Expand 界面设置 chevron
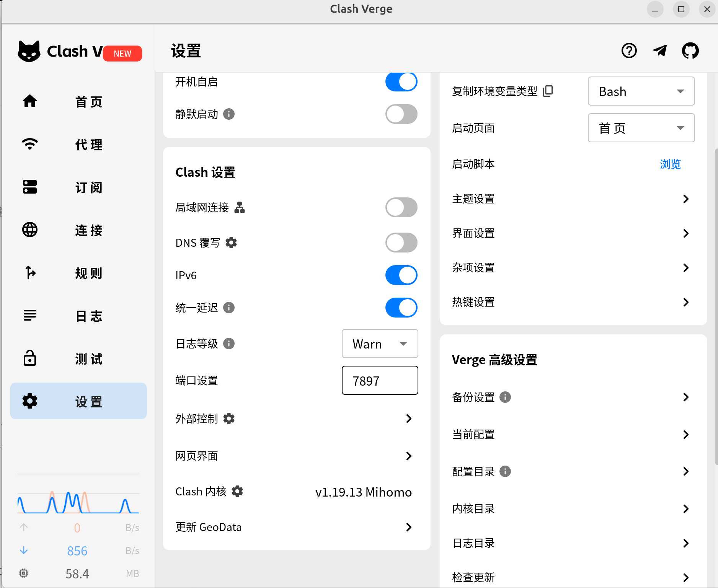718x588 pixels. tap(686, 233)
